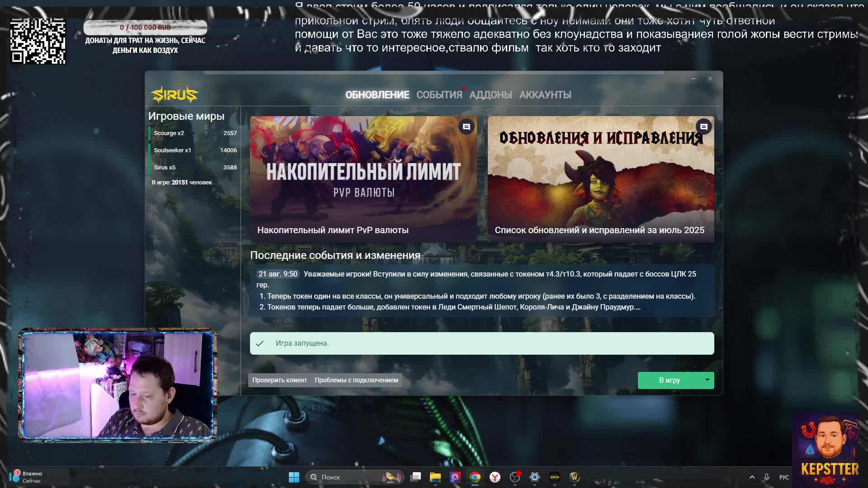
Task: Expand dropdown arrow next to В игру
Action: (x=708, y=380)
